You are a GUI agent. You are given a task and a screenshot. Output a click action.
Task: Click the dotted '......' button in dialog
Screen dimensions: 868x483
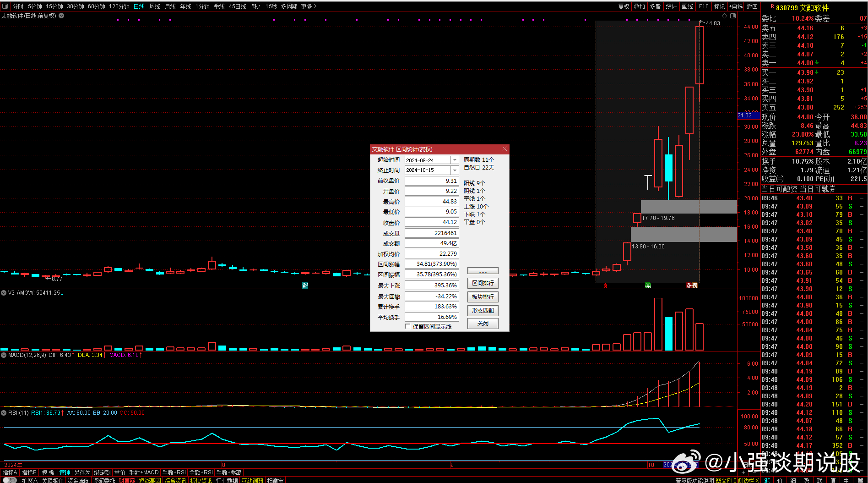[x=483, y=271]
